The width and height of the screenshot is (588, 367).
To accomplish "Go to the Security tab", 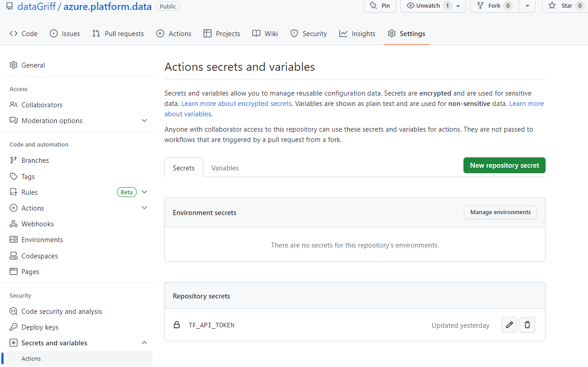I will click(x=309, y=33).
